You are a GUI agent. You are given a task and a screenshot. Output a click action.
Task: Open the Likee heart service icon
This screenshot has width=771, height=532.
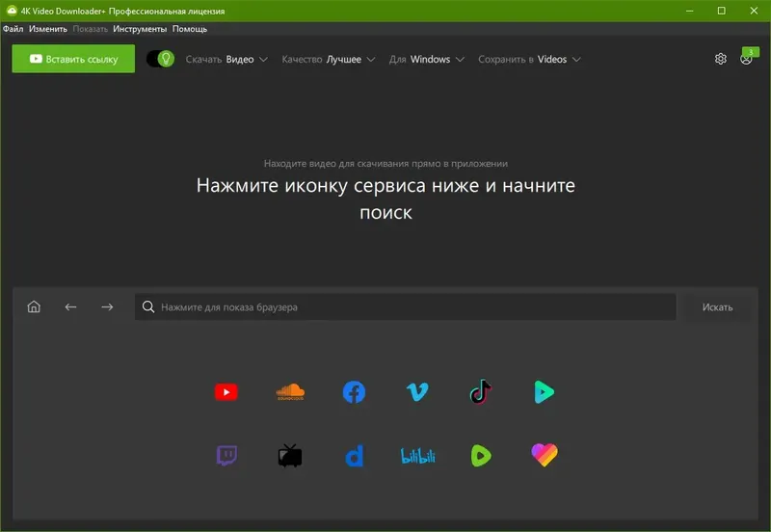click(x=545, y=455)
